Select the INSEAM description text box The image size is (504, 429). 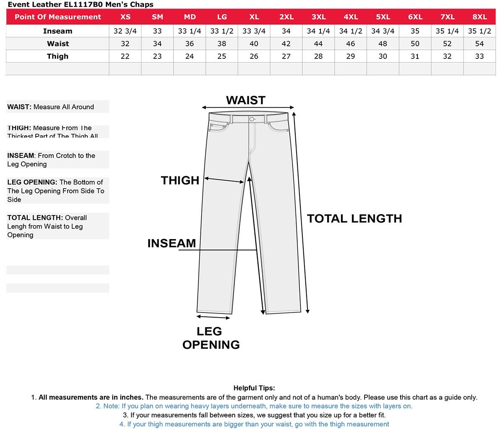pos(58,160)
